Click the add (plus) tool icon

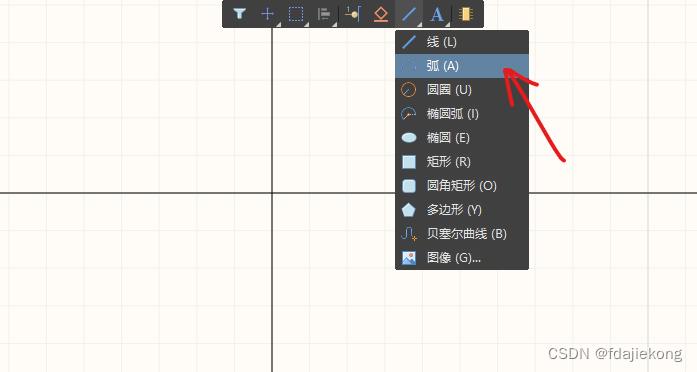coord(268,14)
